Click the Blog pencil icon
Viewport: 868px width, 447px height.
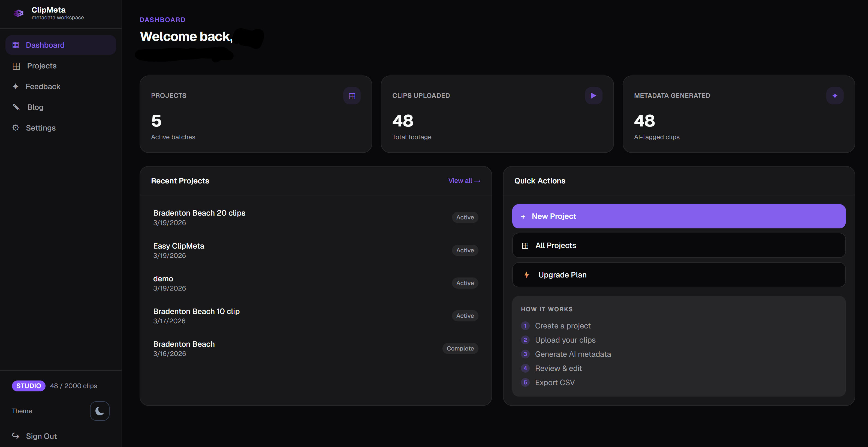(x=16, y=107)
